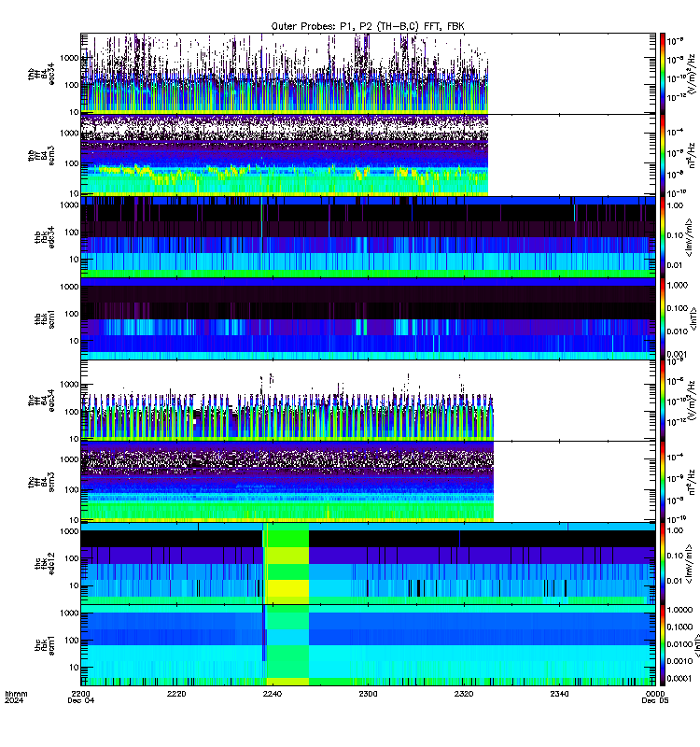Click the "0.0001" color bar value
The height and width of the screenshot is (747, 700).
point(680,679)
